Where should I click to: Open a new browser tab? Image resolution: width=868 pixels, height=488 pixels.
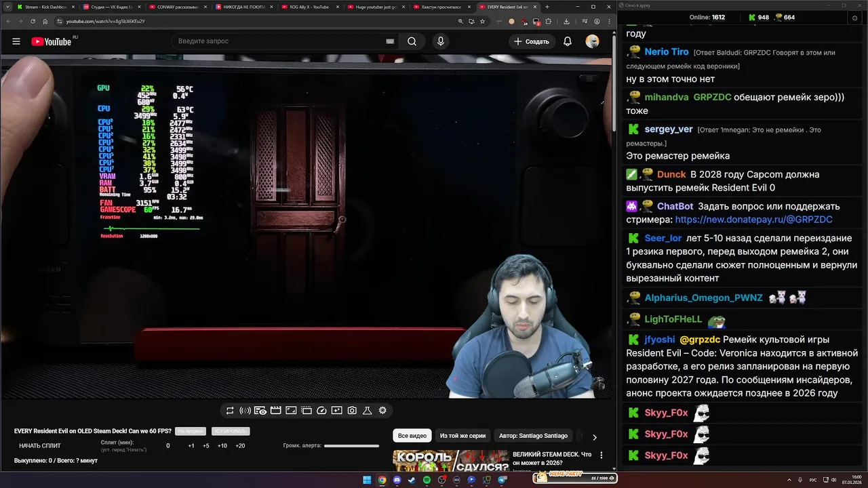(547, 7)
